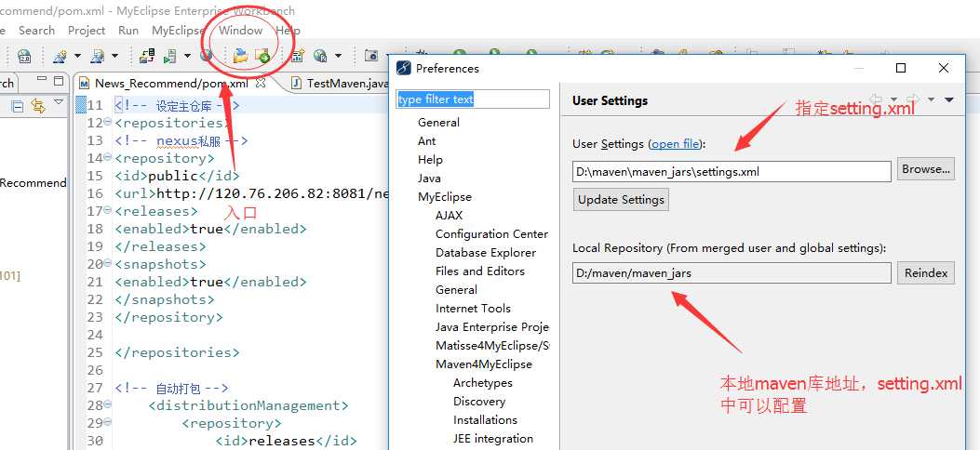980x450 pixels.
Task: Close the News_Recommend/pom.xml editor tab
Action: [262, 83]
